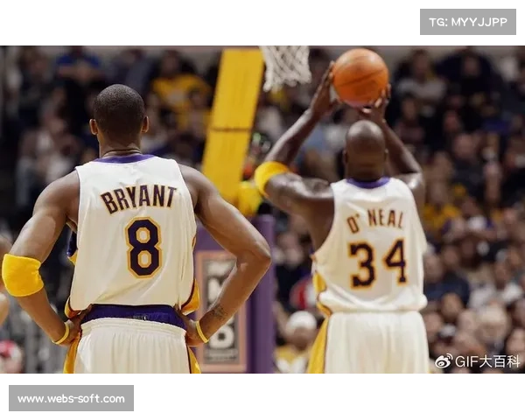The width and height of the screenshot is (525, 420).
Task: Select the number 34 on O'Neal's jersey
Action: tap(378, 263)
